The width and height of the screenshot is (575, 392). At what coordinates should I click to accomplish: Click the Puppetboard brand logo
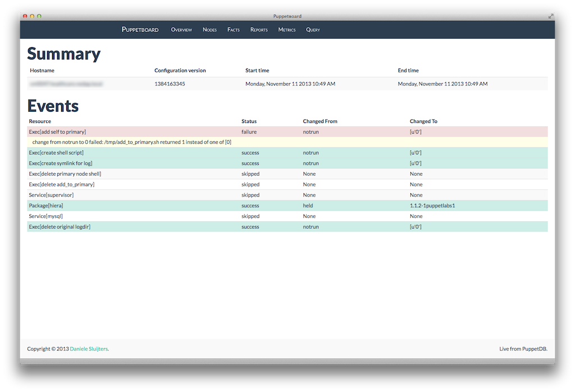(140, 30)
